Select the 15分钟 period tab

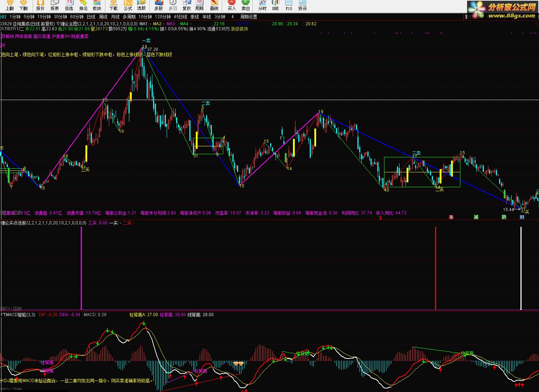44,17
